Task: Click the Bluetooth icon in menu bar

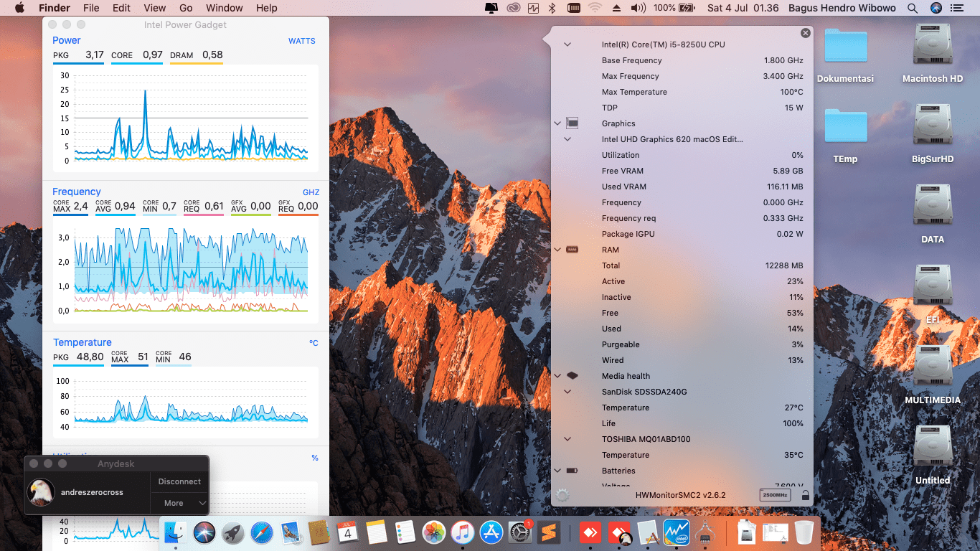Action: pyautogui.click(x=552, y=8)
